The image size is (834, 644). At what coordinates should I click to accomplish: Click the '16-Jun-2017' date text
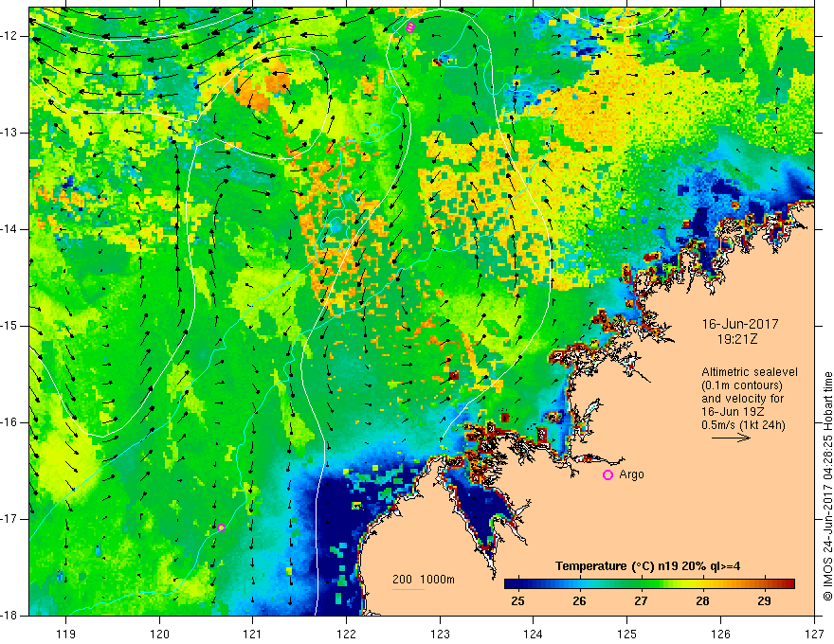pos(740,324)
